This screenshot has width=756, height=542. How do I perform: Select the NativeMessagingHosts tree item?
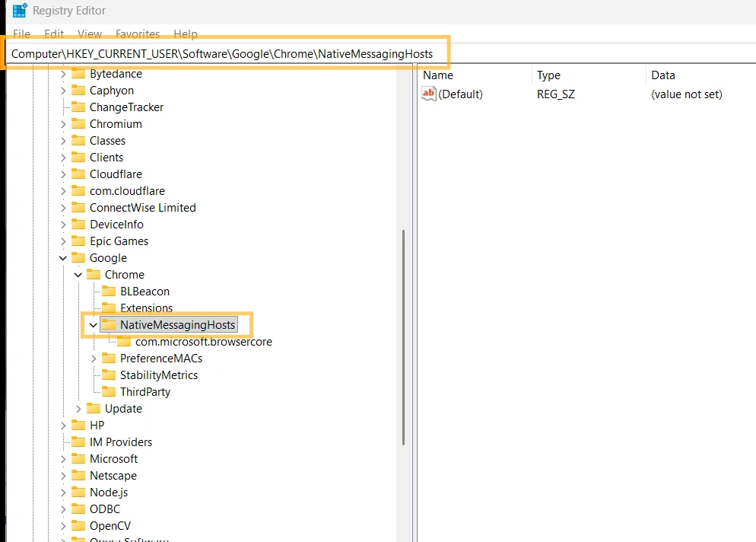(170, 325)
